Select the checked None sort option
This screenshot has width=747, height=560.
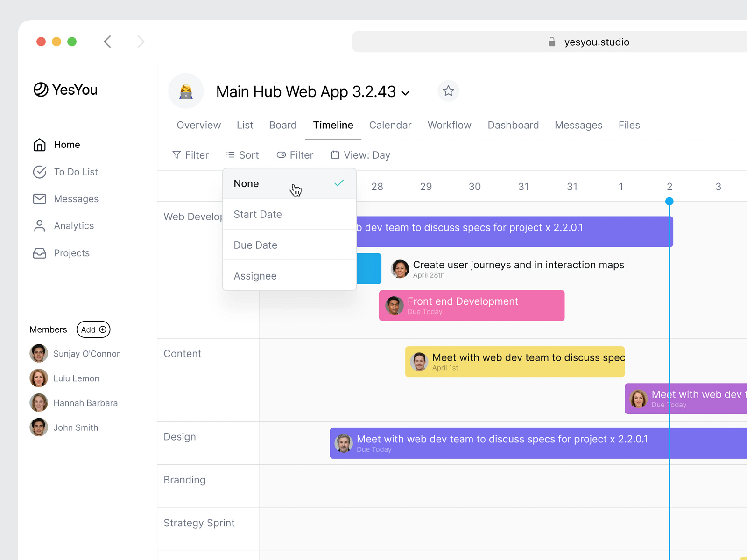(289, 183)
